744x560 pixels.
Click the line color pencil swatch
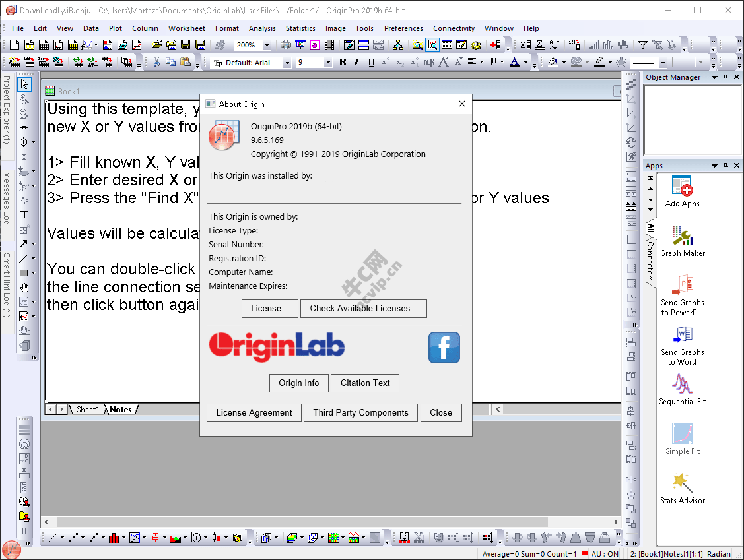pos(599,62)
